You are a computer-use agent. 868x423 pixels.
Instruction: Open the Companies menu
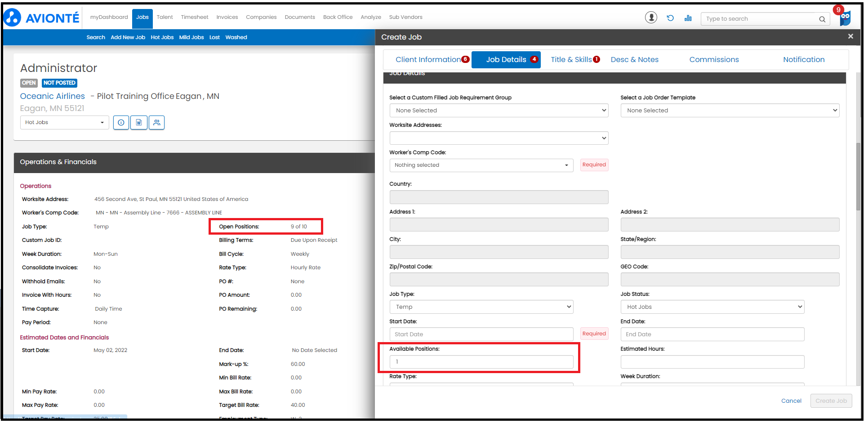261,17
